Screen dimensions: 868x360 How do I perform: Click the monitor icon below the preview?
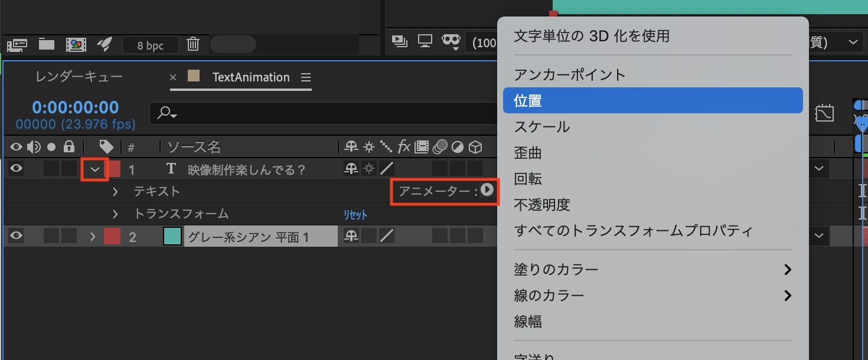425,41
